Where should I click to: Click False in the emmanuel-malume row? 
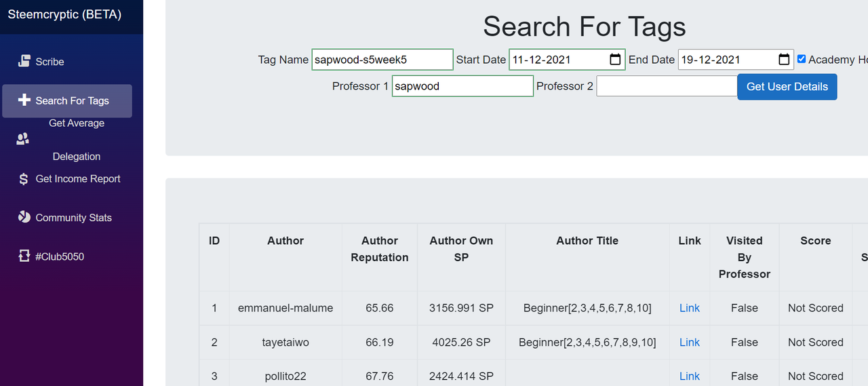coord(745,308)
